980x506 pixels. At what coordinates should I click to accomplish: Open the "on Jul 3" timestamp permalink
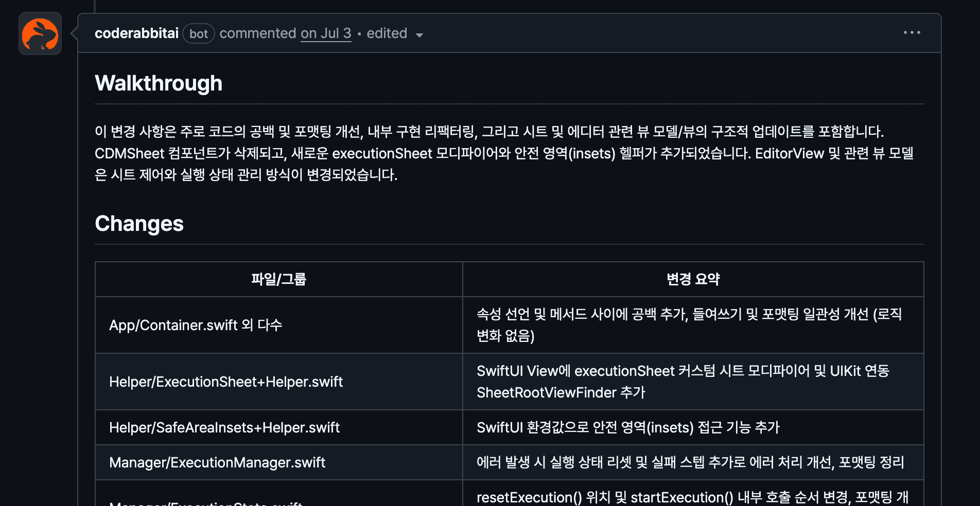[x=326, y=33]
